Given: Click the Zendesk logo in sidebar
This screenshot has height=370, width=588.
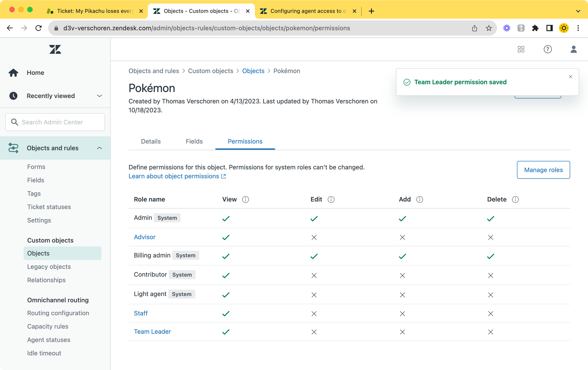Looking at the screenshot, I should click(x=55, y=49).
